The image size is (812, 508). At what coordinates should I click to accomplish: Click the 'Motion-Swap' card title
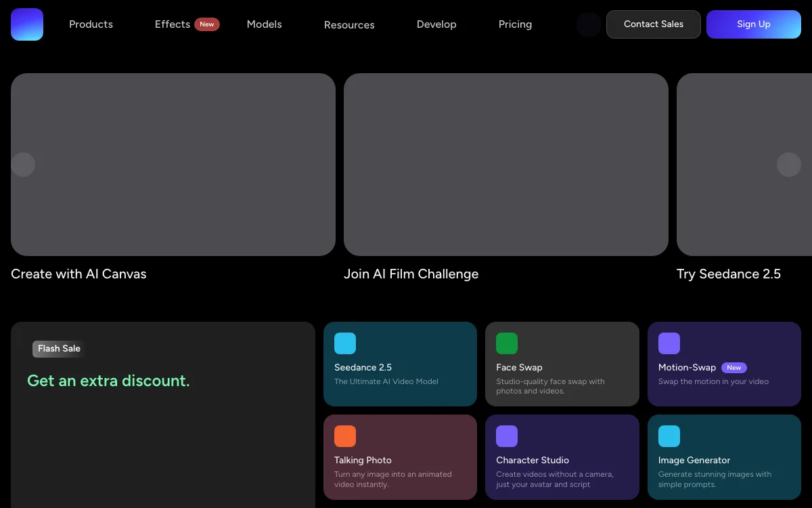pos(687,368)
